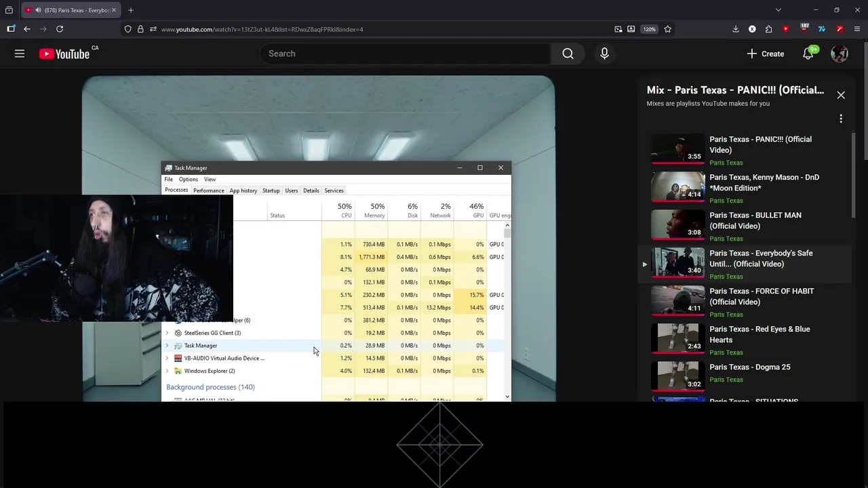Click the Create button
Viewport: 868px width, 488px height.
point(765,54)
